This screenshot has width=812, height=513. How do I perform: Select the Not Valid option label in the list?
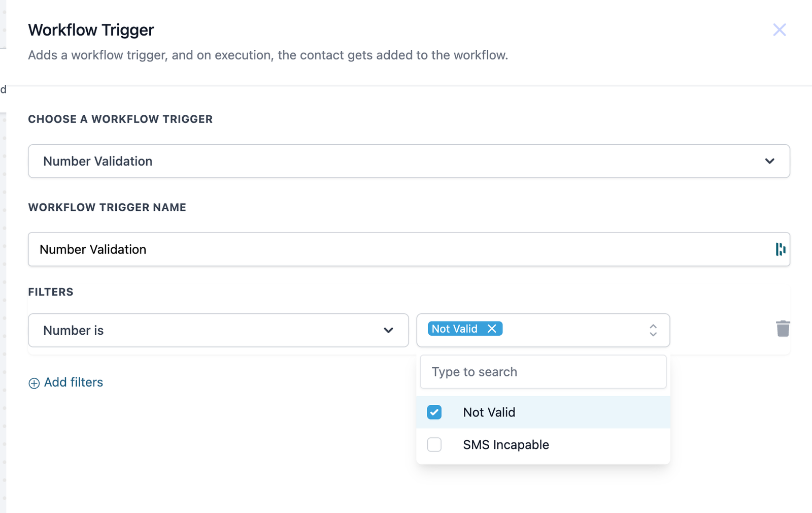[489, 412]
